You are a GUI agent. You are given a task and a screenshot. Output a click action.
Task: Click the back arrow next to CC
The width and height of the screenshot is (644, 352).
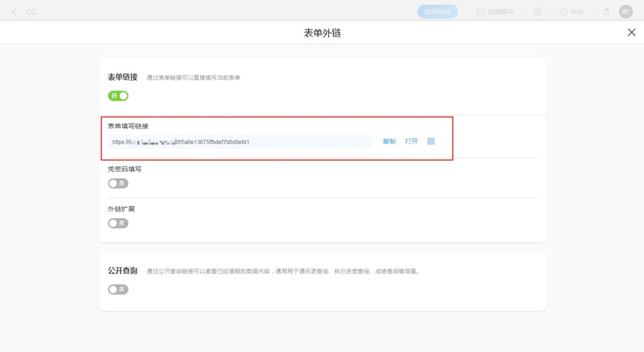pos(15,12)
